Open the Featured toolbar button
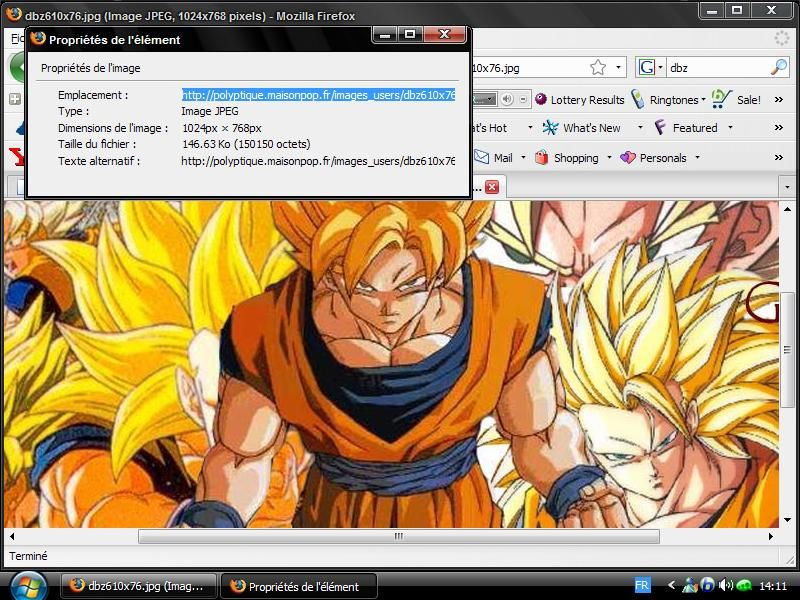The height and width of the screenshot is (600, 800). pos(695,128)
